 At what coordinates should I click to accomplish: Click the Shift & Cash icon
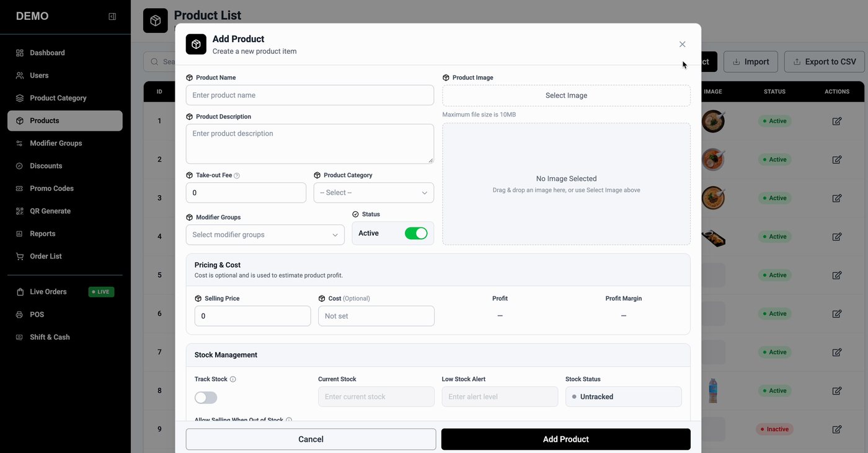point(20,337)
